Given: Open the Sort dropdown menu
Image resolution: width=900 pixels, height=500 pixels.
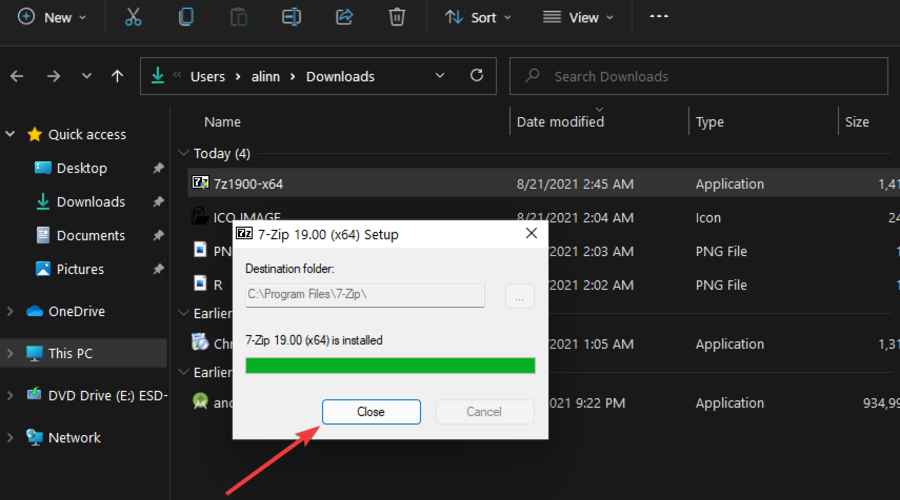Looking at the screenshot, I should tap(478, 17).
